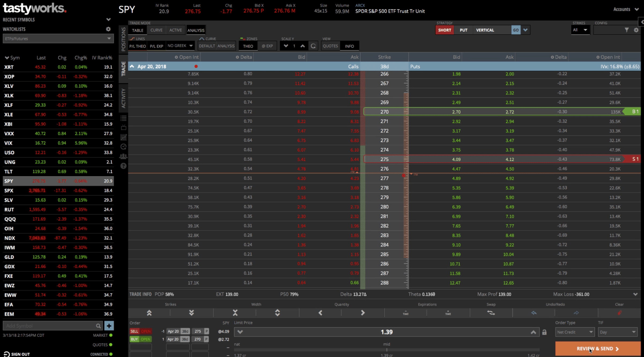
Task: Switch view to INFO
Action: [349, 46]
